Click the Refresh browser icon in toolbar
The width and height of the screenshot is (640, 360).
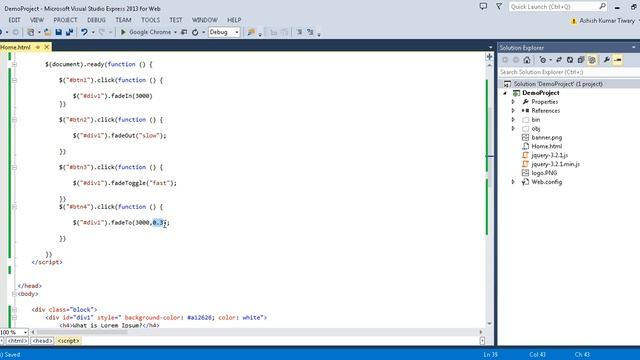point(195,32)
